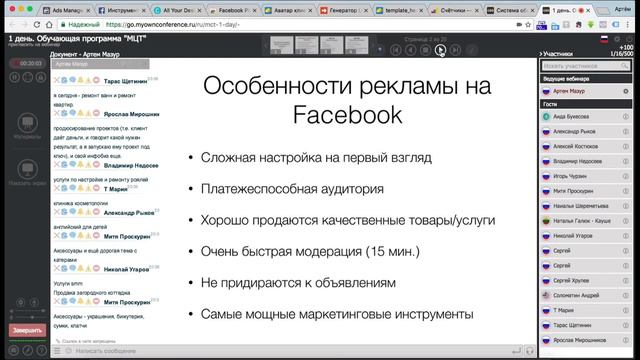Click the red Завершить button

(27, 330)
